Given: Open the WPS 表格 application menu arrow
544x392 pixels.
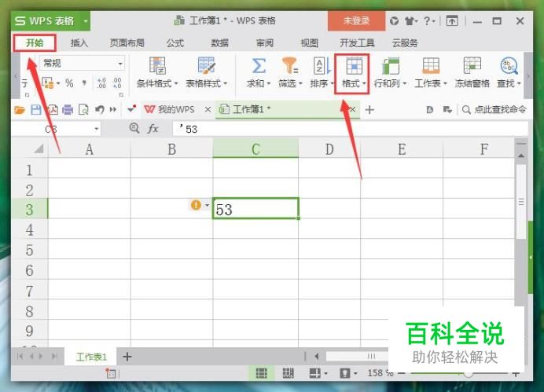Looking at the screenshot, I should click(x=86, y=21).
